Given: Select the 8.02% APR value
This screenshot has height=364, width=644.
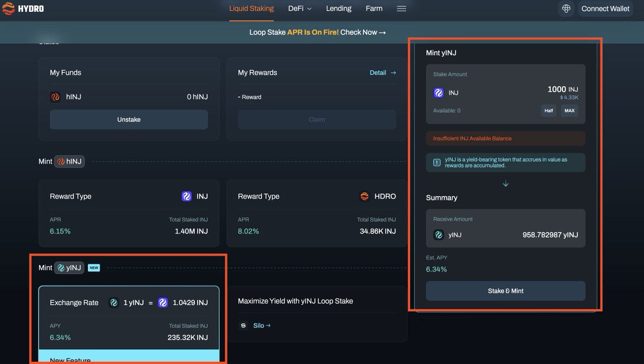Looking at the screenshot, I should pos(248,231).
